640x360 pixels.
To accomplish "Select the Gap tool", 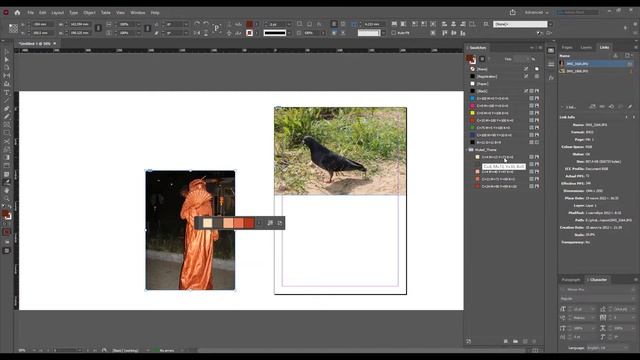I will (x=7, y=76).
